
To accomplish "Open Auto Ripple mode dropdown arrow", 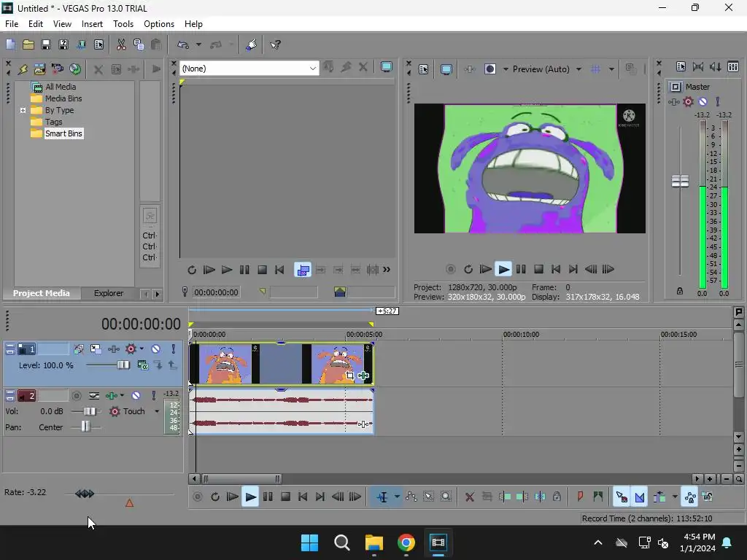I will (x=675, y=497).
